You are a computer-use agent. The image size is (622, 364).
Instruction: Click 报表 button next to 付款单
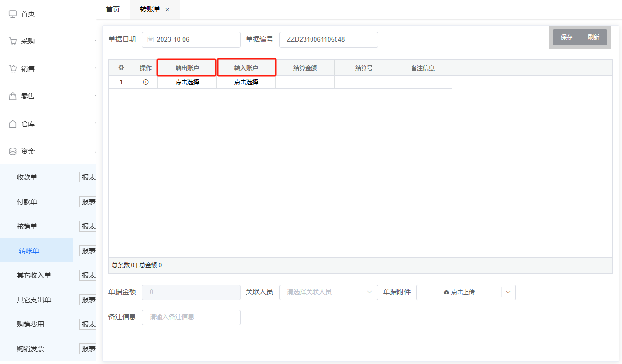tap(88, 202)
